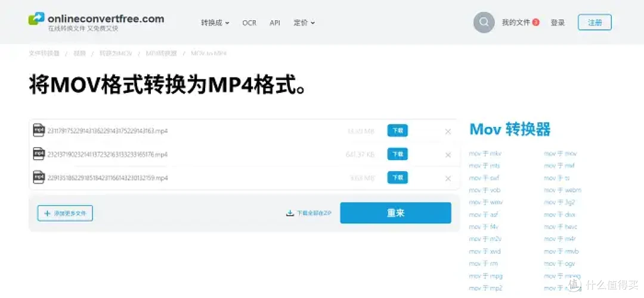Click 添加更多文件 add more files button
Screen dimensions: 644x298
point(65,213)
